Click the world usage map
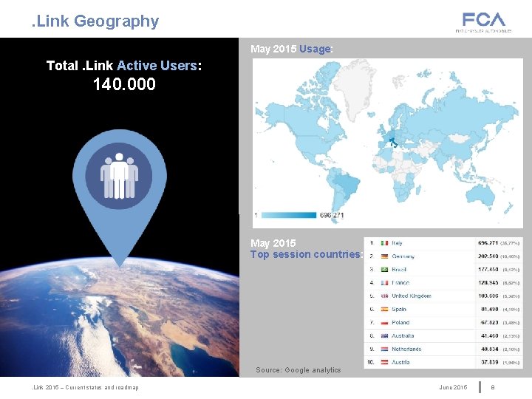This screenshot has height=399, width=532. tap(388, 143)
